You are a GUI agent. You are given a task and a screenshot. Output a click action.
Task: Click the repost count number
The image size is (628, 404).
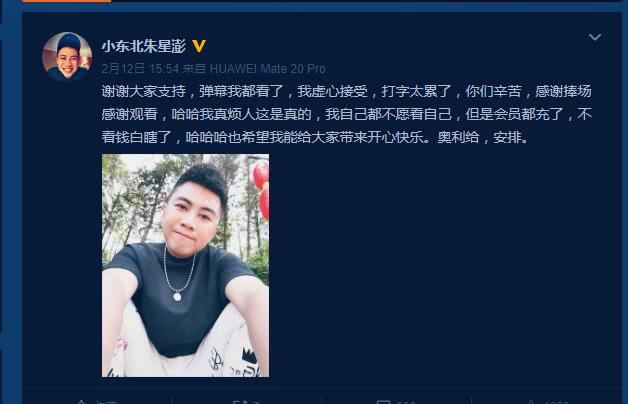256,402
